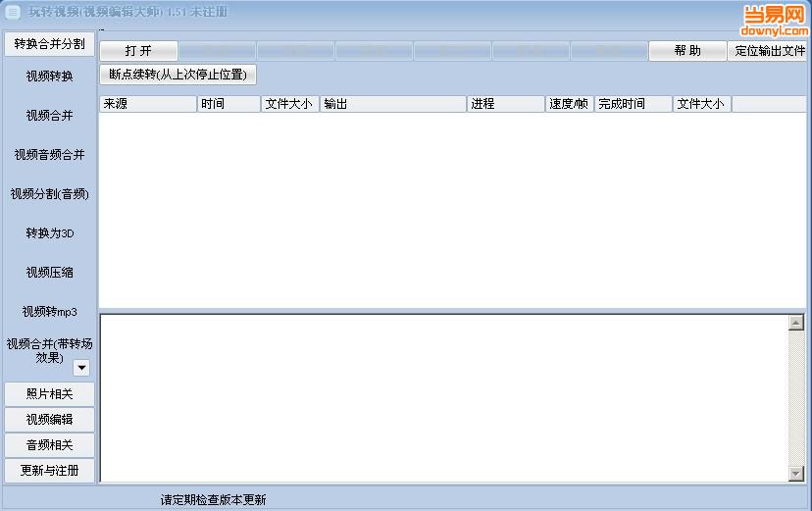Expand the 视频编辑 section
The height and width of the screenshot is (511, 812).
click(x=49, y=420)
